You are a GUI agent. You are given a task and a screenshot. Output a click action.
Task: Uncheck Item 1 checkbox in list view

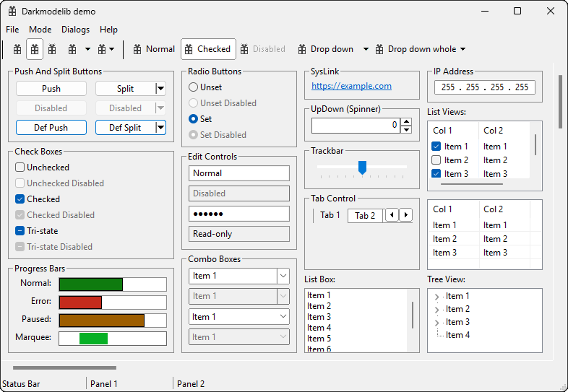coord(436,147)
